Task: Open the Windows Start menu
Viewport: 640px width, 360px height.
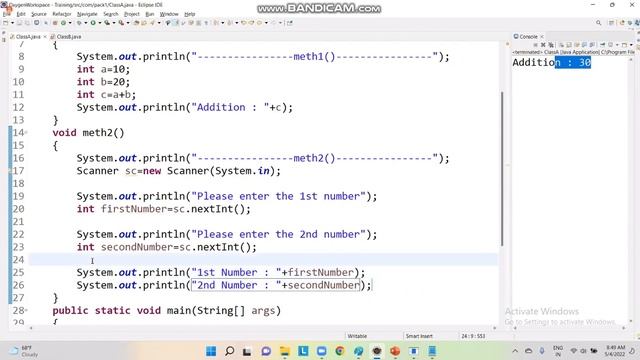Action: tap(211, 351)
